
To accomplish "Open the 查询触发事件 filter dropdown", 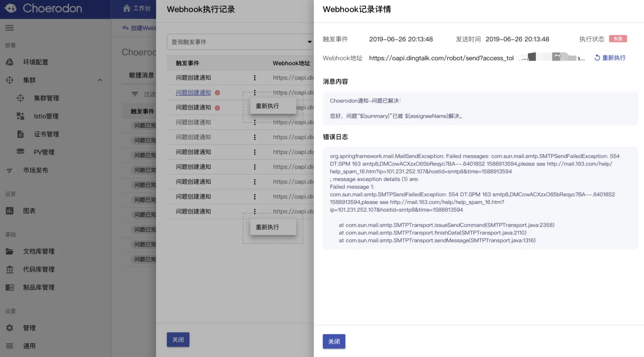I will point(240,42).
